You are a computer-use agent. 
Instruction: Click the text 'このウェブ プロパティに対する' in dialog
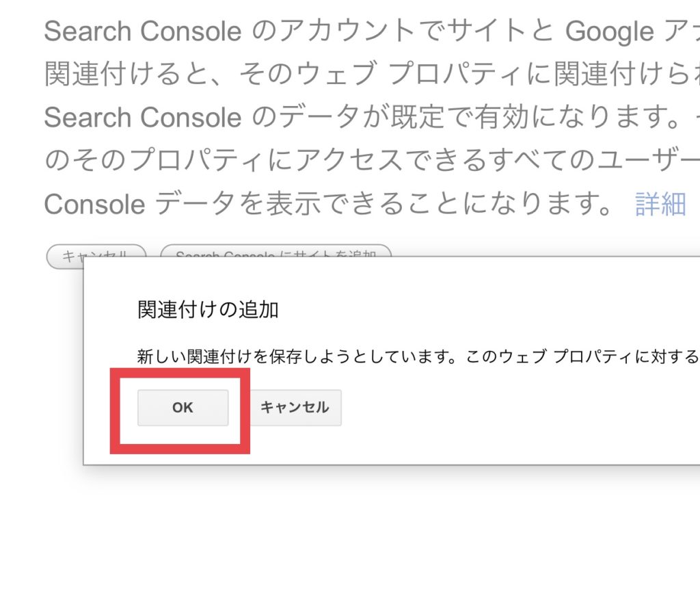coord(581,357)
